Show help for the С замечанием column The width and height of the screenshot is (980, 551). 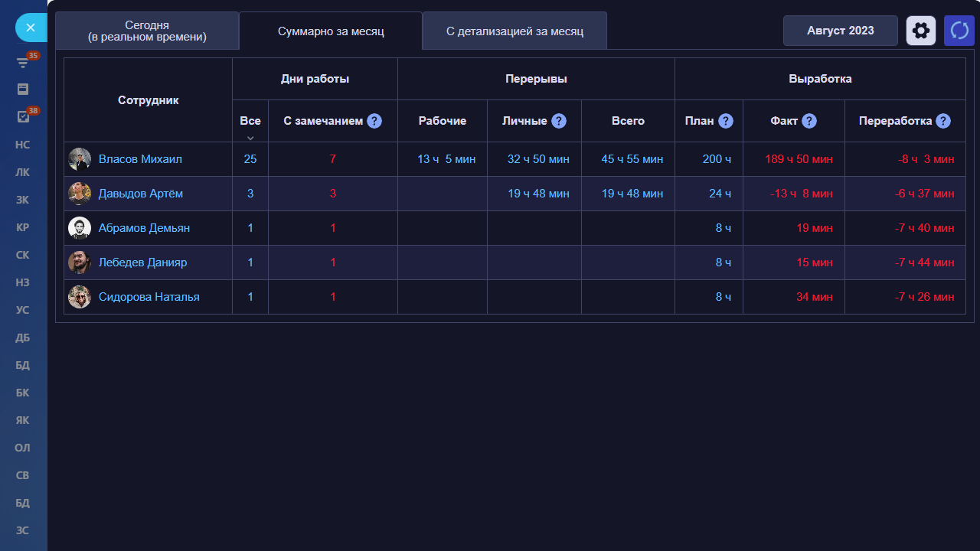pos(374,121)
